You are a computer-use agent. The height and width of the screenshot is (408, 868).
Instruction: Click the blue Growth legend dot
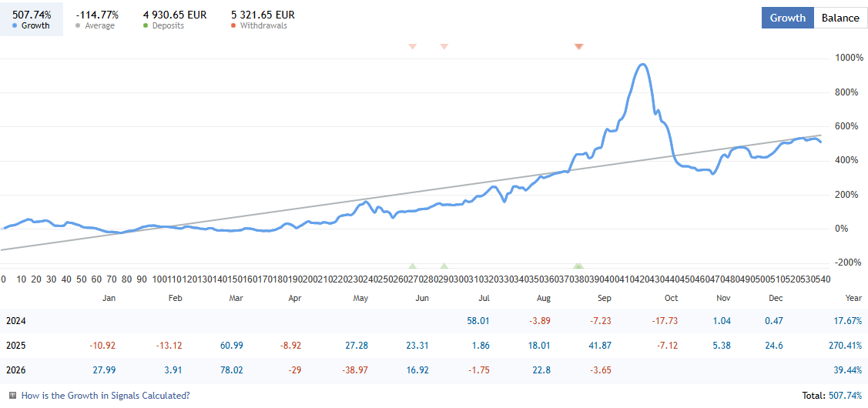(x=16, y=26)
